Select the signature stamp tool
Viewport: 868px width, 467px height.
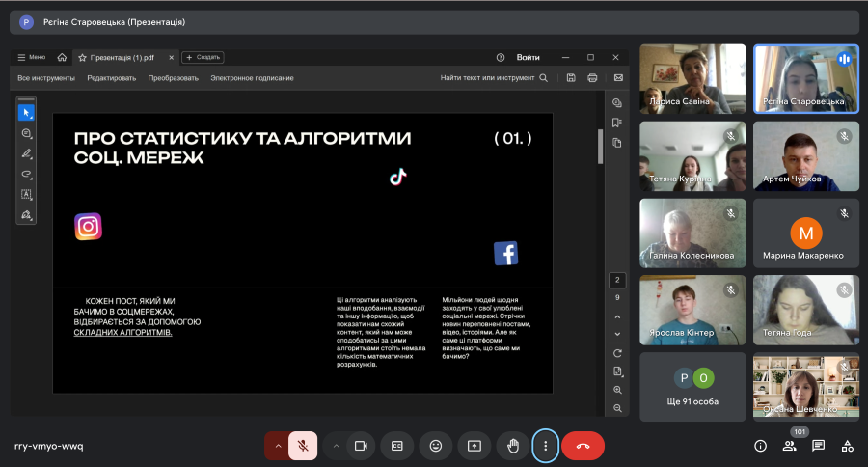click(26, 214)
